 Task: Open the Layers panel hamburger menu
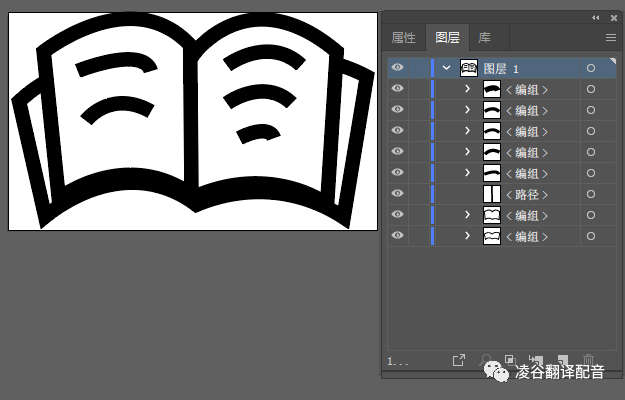click(610, 37)
